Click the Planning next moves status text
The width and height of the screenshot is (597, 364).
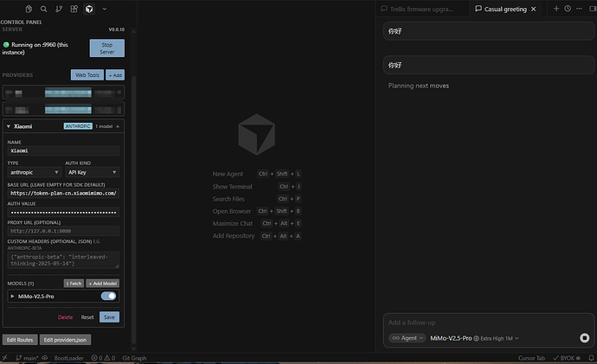point(419,86)
